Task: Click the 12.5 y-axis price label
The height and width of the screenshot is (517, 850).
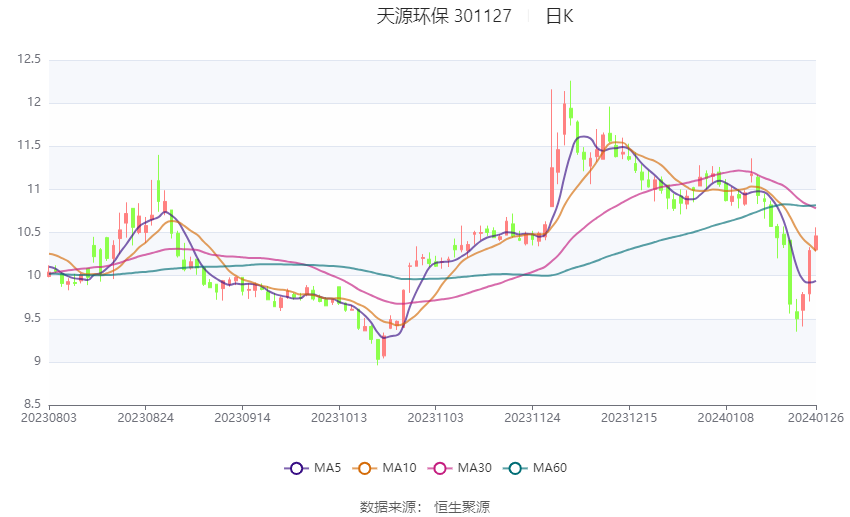Action: pyautogui.click(x=29, y=59)
